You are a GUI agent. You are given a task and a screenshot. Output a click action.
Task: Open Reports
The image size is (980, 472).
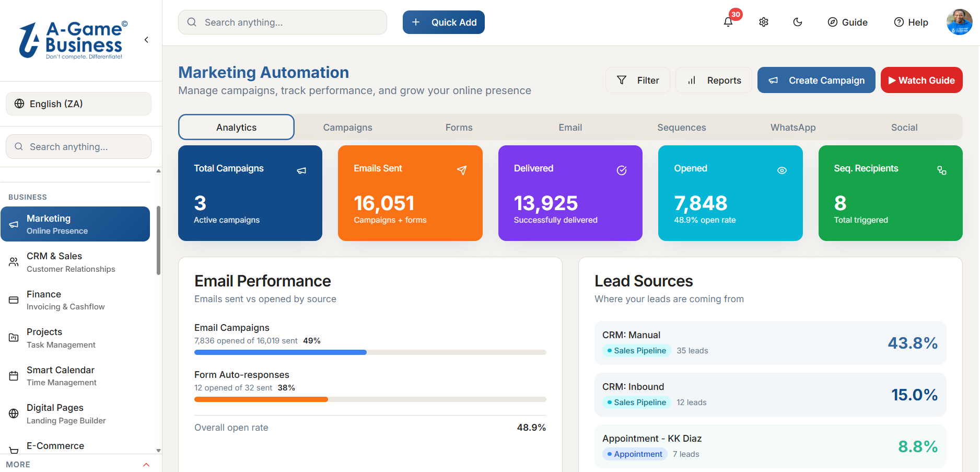pyautogui.click(x=714, y=80)
